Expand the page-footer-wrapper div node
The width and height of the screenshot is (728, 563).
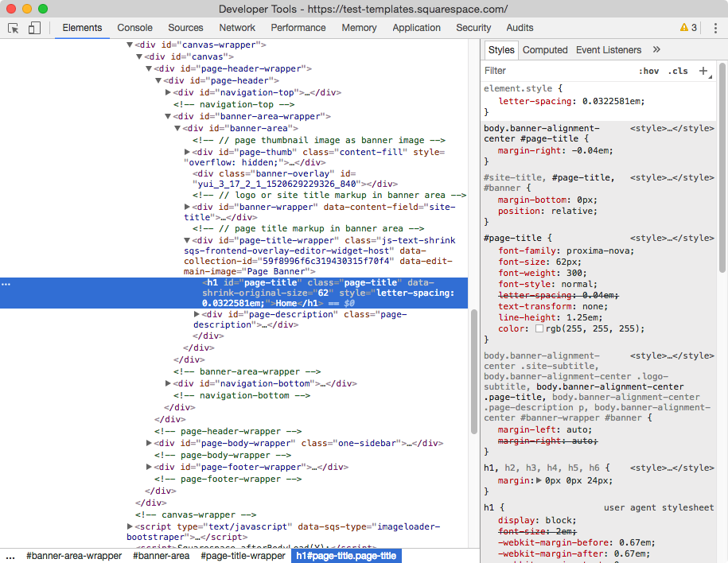149,467
